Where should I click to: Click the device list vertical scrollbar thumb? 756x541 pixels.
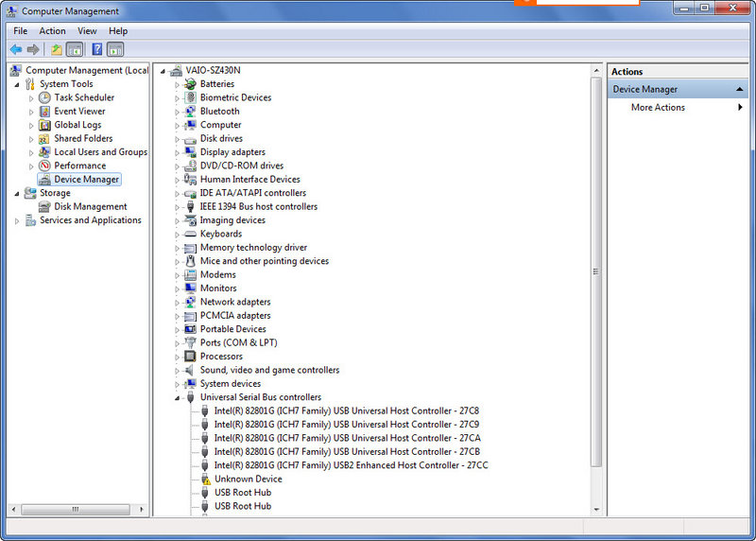click(x=595, y=270)
